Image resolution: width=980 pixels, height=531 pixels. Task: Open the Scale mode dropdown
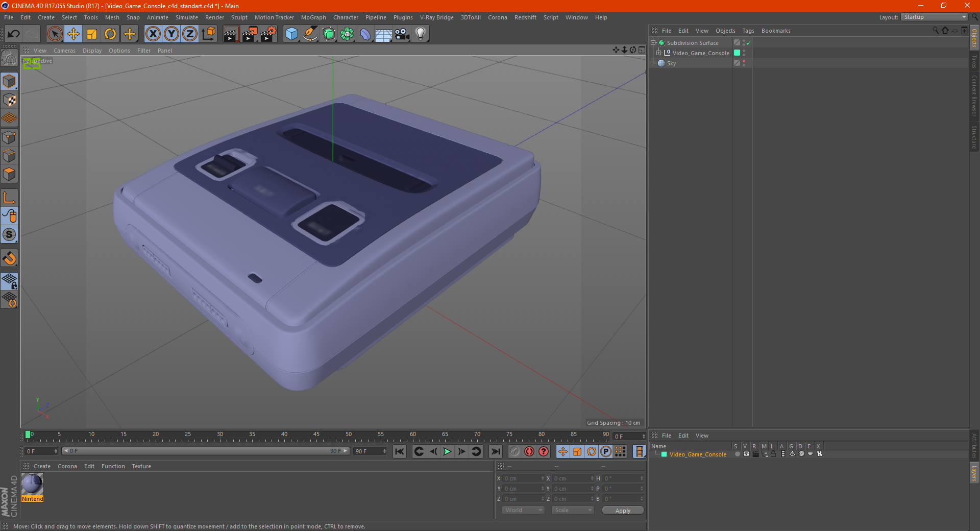point(573,510)
